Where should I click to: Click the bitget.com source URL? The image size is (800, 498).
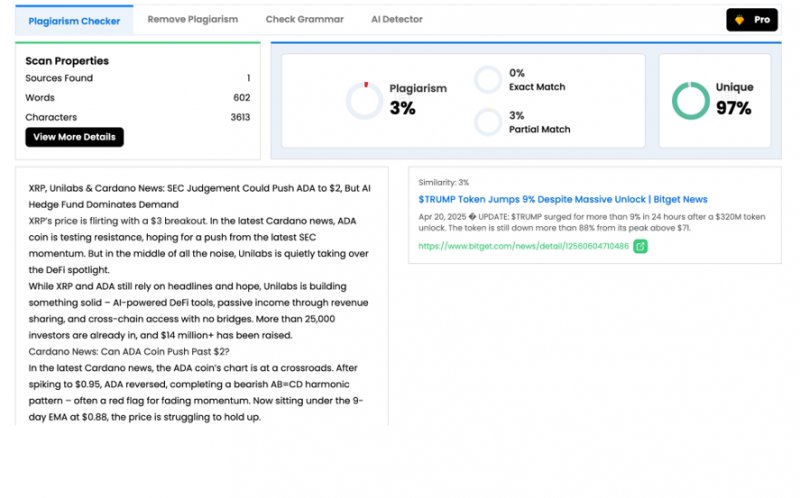pos(524,246)
